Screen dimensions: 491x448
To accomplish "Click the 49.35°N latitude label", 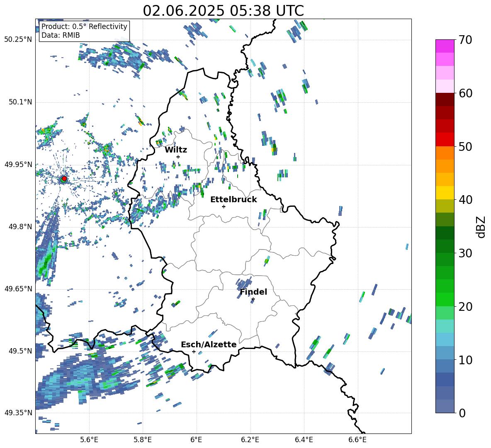I will (x=18, y=413).
